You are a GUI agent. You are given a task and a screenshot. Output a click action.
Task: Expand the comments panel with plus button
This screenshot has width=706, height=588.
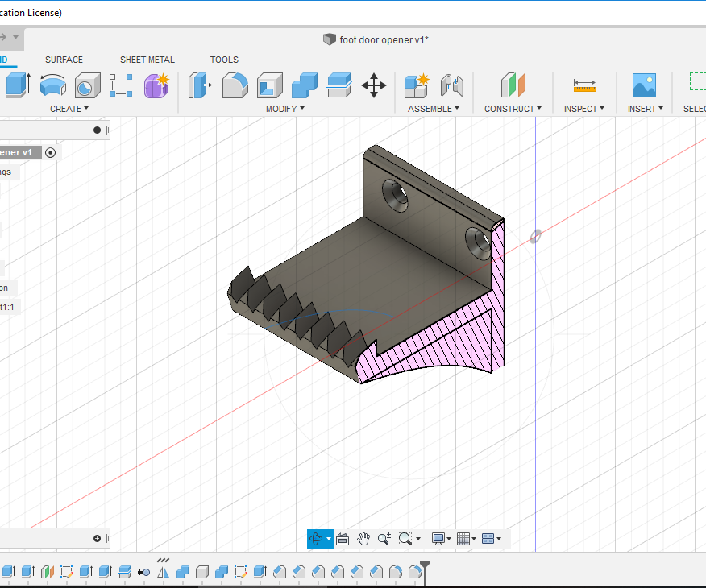(x=97, y=539)
